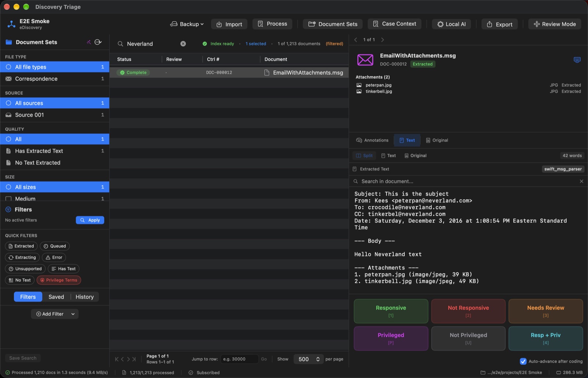Expand the Add Filter dropdown
588x378 pixels.
55,314
